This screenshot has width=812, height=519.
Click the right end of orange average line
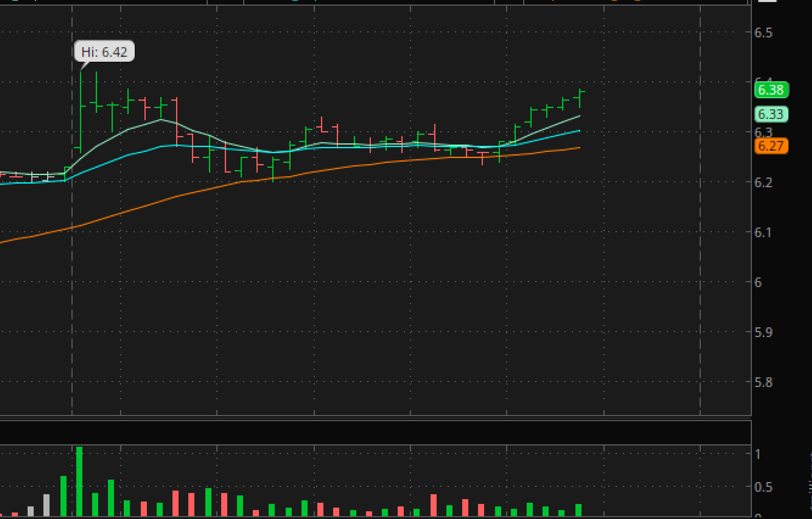(579, 148)
